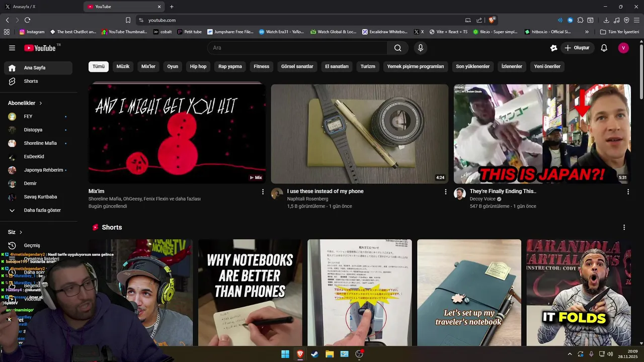This screenshot has height=362, width=644.
Task: Play 'THIS IS JAPAN?!' video thumbnail
Action: (x=542, y=134)
